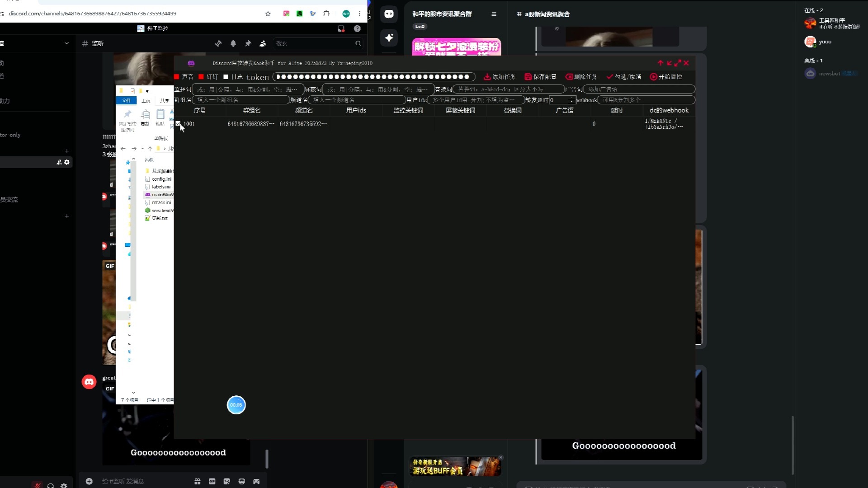Click back arrow in File Explorer
868x488 pixels.
[x=123, y=149]
